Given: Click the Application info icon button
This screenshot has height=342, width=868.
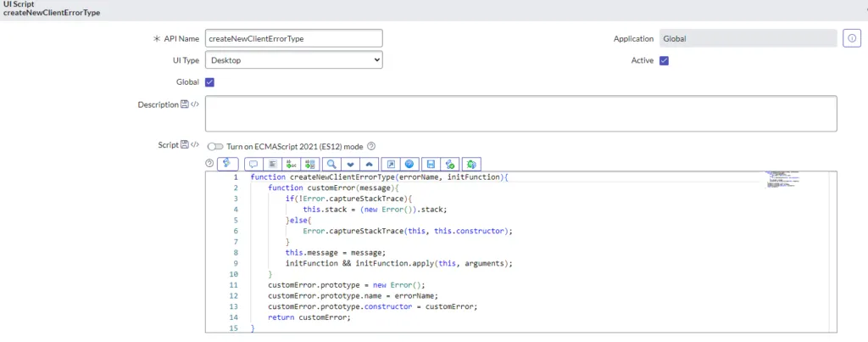Looking at the screenshot, I should [852, 38].
